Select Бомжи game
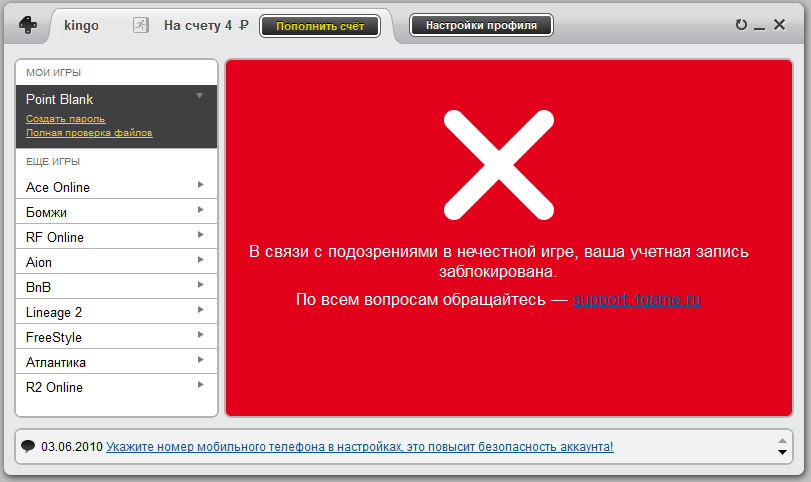811x482 pixels. [116, 212]
